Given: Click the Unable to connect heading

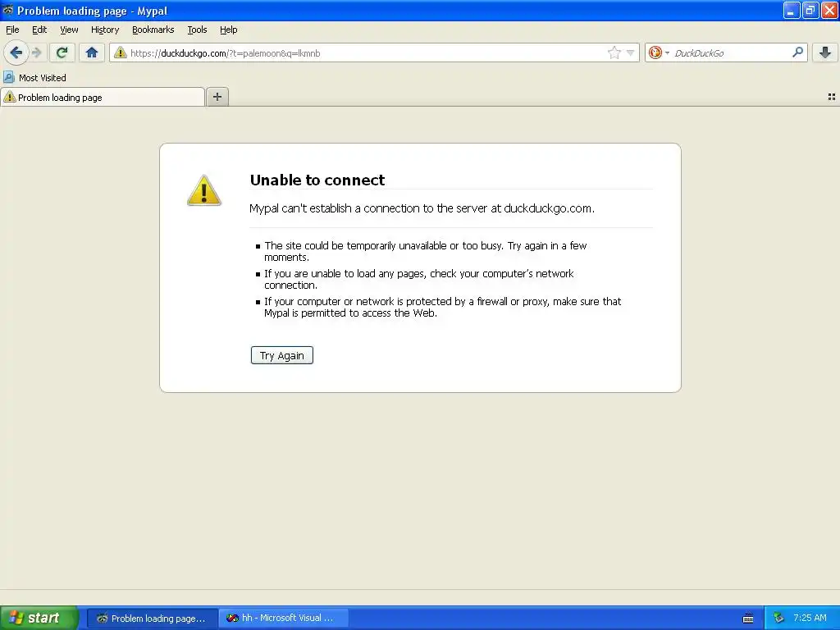Looking at the screenshot, I should point(317,180).
